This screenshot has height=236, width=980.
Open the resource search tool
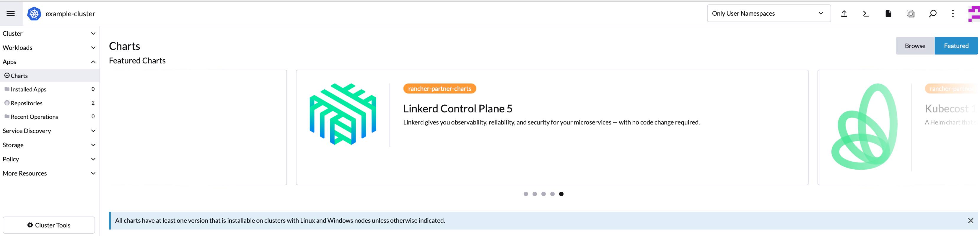[x=933, y=13]
